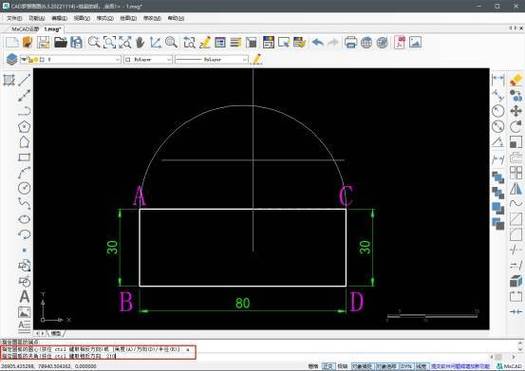
Task: Open the first menu bar item
Action: click(15, 18)
